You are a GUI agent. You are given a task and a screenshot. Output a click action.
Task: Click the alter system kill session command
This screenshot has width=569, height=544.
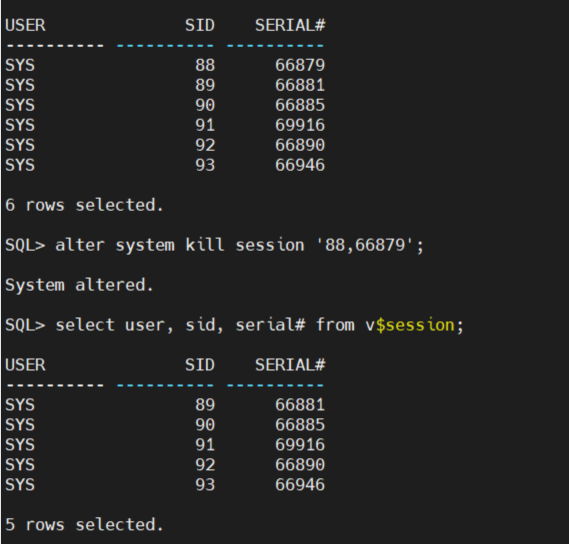240,245
